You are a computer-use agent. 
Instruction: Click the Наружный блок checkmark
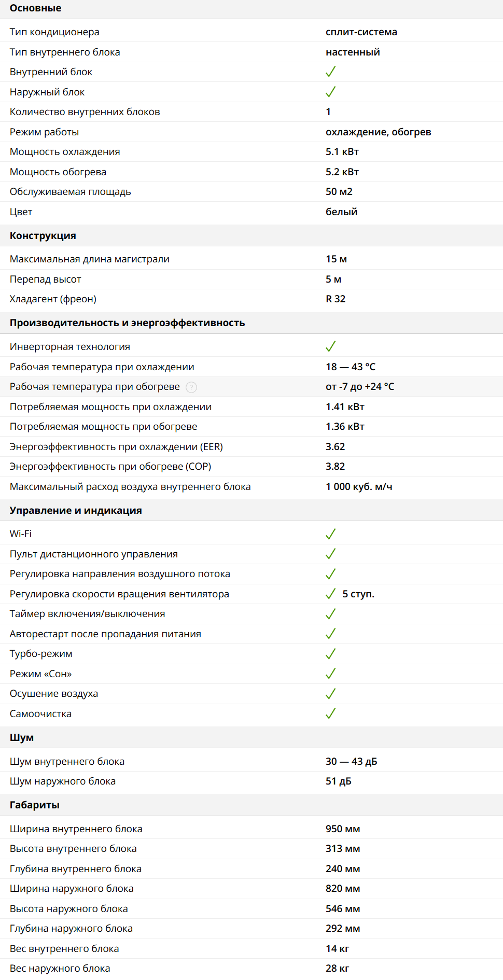click(x=330, y=92)
